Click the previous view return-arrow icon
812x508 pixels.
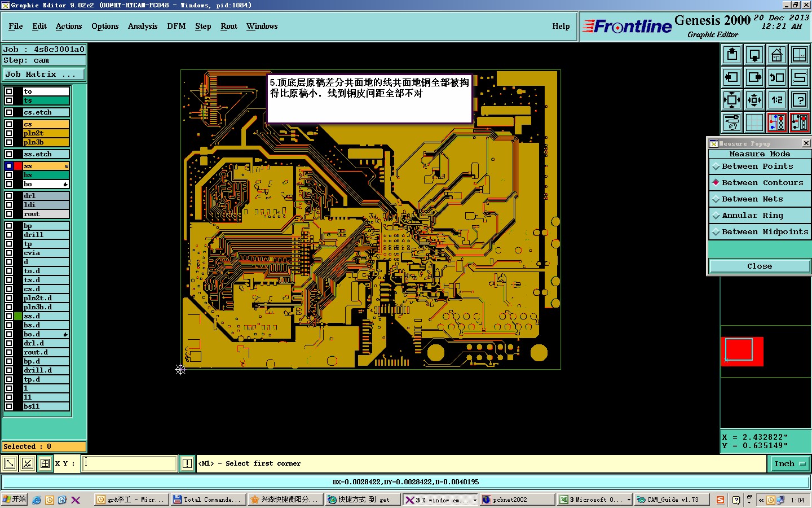(x=777, y=77)
